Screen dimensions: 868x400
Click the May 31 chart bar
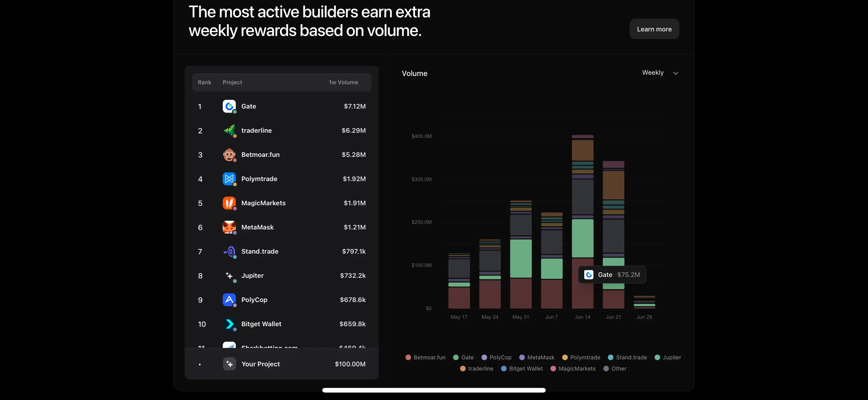tap(521, 255)
